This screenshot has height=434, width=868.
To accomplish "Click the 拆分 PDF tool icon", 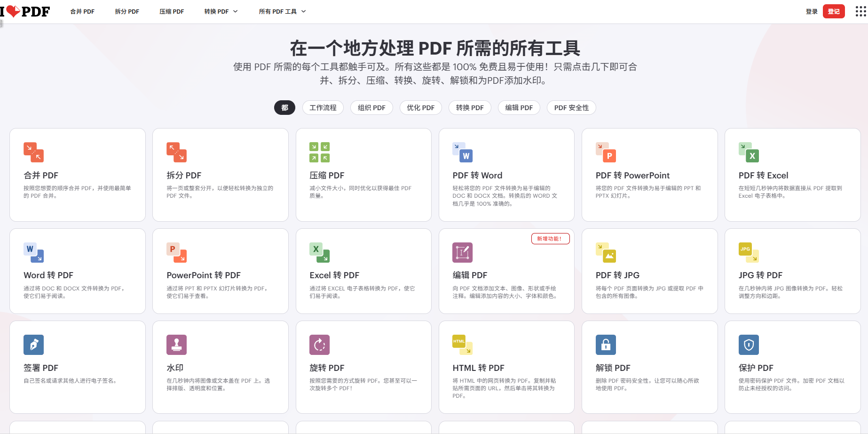I will click(176, 152).
